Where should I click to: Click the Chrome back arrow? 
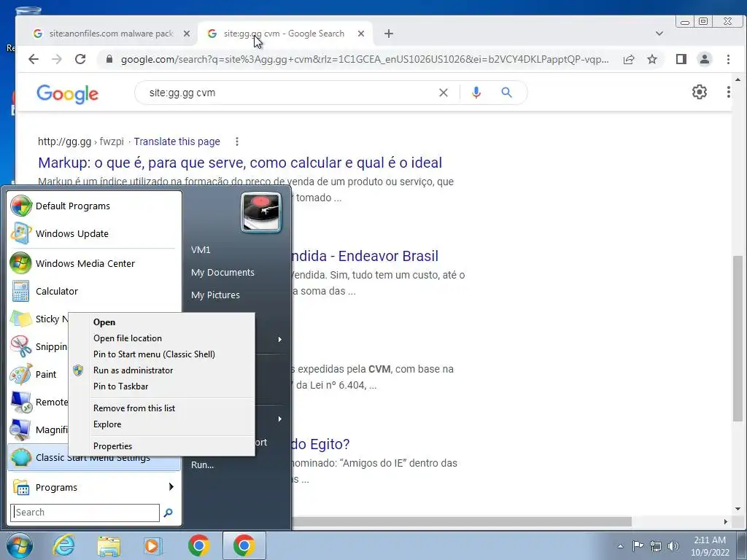coord(34,59)
